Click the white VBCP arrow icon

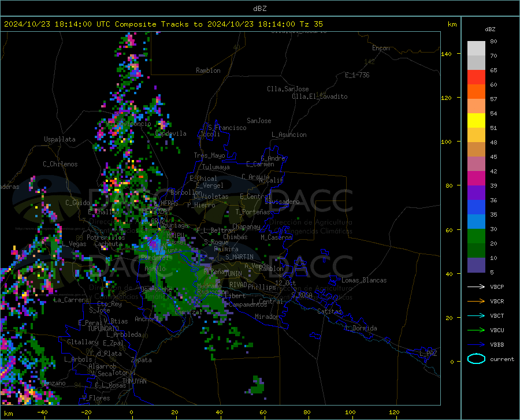point(476,287)
